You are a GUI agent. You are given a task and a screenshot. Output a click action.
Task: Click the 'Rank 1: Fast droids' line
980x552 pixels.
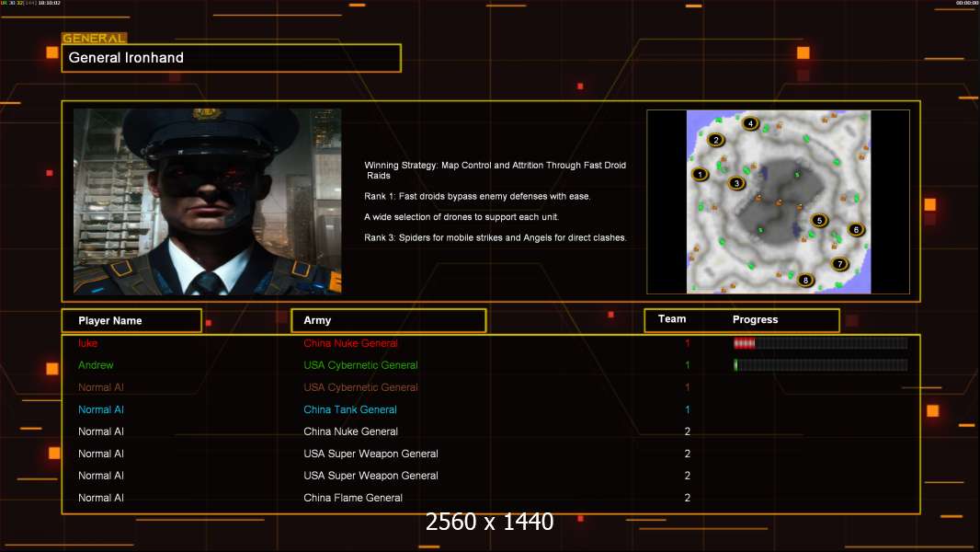pyautogui.click(x=477, y=196)
